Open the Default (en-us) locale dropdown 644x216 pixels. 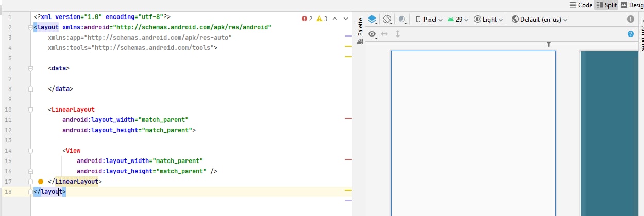click(x=539, y=20)
